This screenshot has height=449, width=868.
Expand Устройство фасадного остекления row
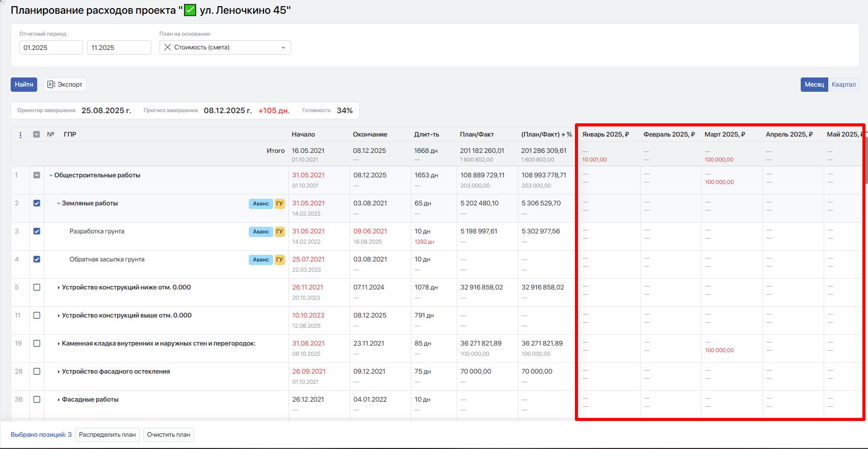point(59,372)
